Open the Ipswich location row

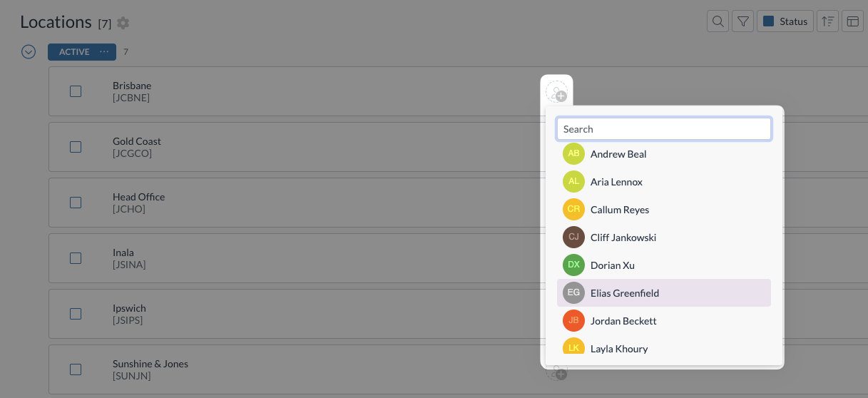(x=129, y=308)
